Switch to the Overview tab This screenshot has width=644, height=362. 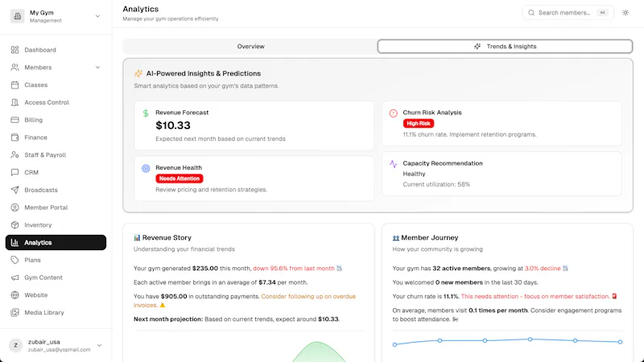[x=250, y=47]
